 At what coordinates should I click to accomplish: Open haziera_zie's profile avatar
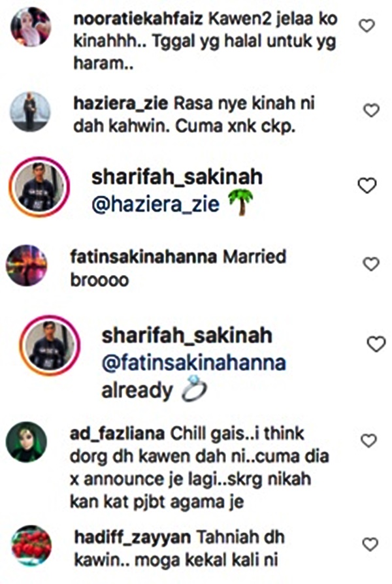[x=30, y=112]
